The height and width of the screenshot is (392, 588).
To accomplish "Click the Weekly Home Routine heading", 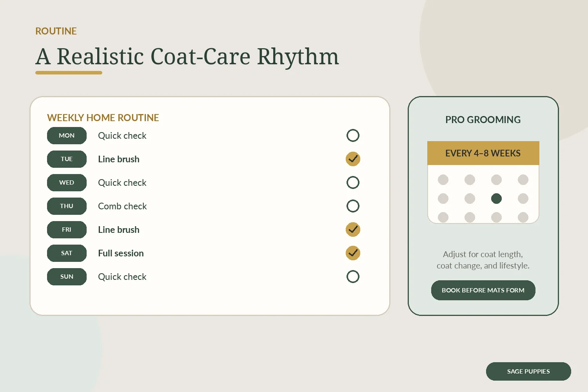I will click(103, 118).
